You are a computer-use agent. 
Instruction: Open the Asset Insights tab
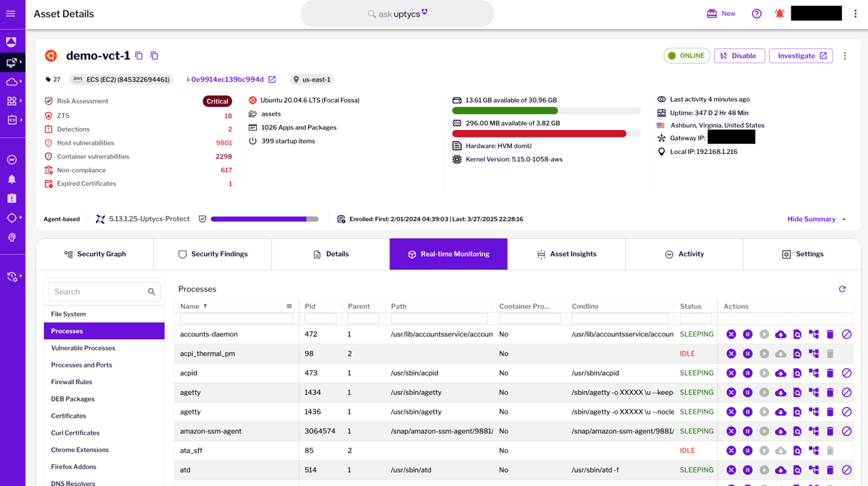[x=566, y=255]
